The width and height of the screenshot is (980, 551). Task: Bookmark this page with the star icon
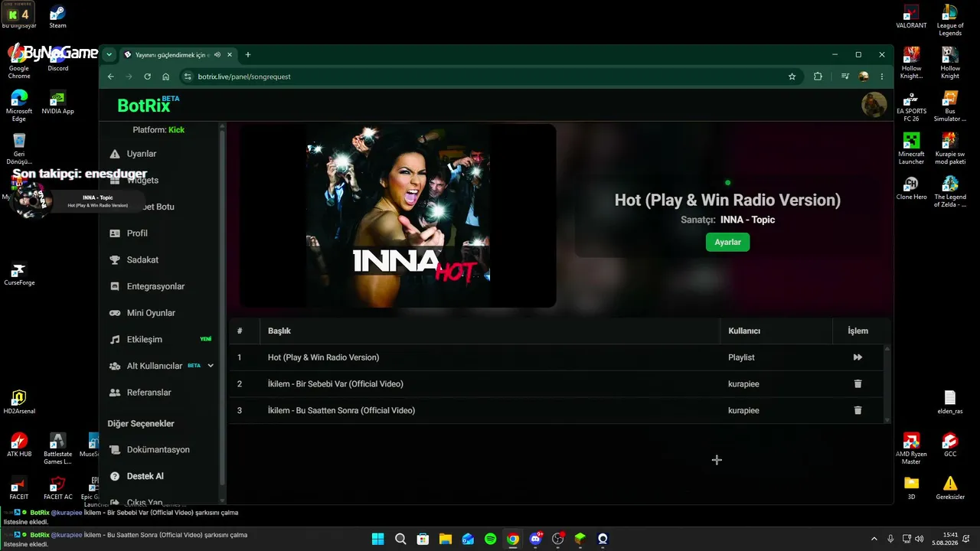(792, 77)
